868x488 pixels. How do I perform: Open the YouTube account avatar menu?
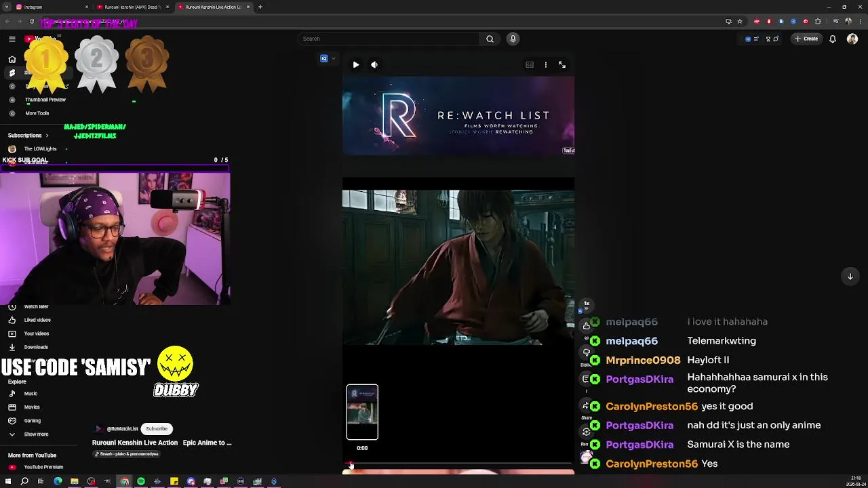point(852,39)
